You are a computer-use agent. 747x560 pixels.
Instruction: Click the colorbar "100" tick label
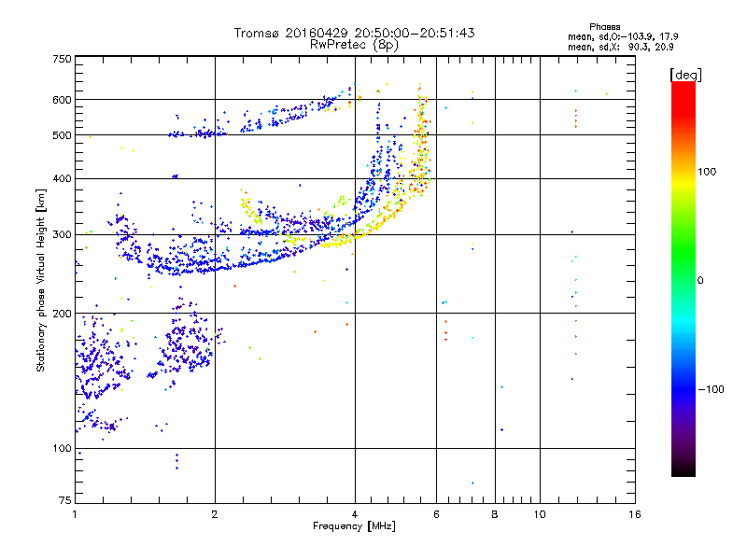pyautogui.click(x=707, y=172)
